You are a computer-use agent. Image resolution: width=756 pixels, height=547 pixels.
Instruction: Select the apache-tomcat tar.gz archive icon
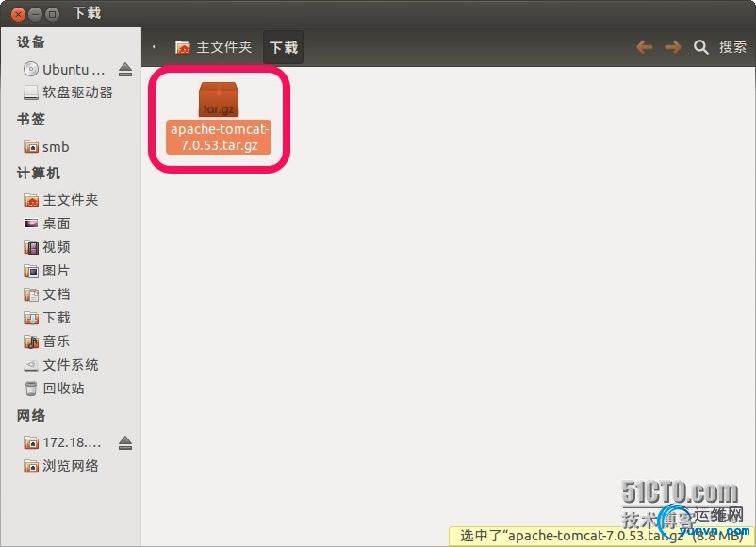point(219,99)
